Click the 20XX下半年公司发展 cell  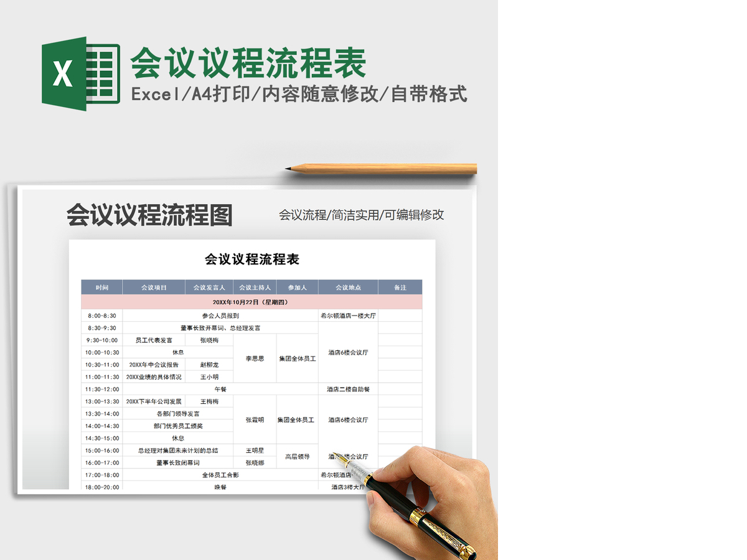[x=154, y=401]
